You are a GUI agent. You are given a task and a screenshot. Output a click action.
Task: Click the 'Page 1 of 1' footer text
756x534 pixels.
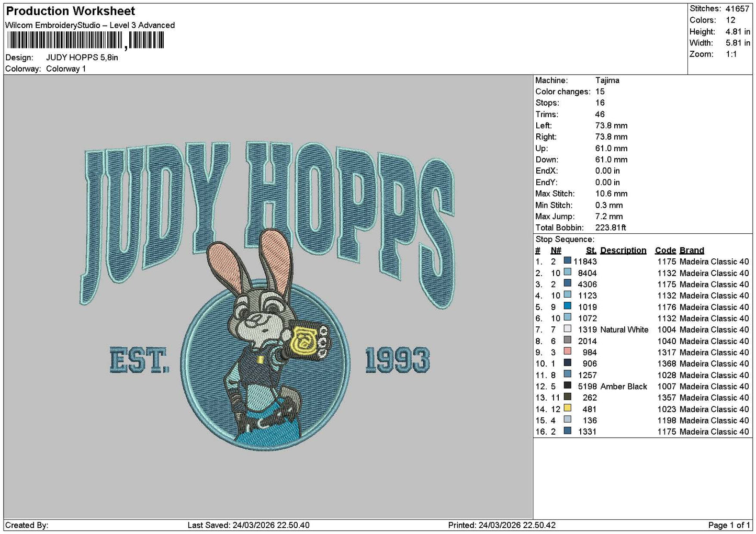pos(729,525)
